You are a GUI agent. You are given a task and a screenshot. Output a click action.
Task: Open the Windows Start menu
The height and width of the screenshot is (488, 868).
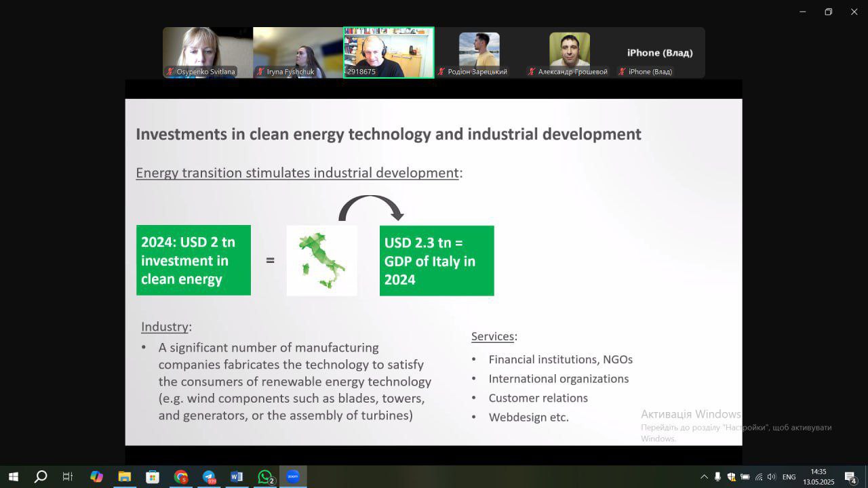point(13,476)
